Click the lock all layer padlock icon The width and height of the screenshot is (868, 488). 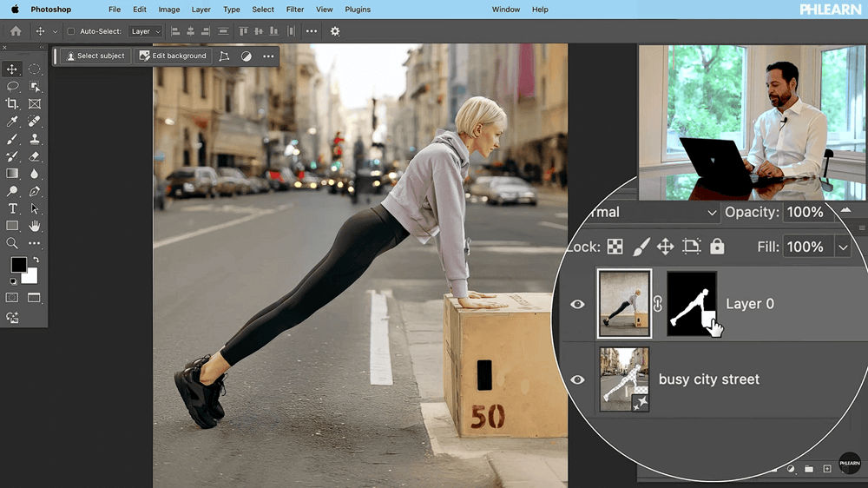[717, 247]
